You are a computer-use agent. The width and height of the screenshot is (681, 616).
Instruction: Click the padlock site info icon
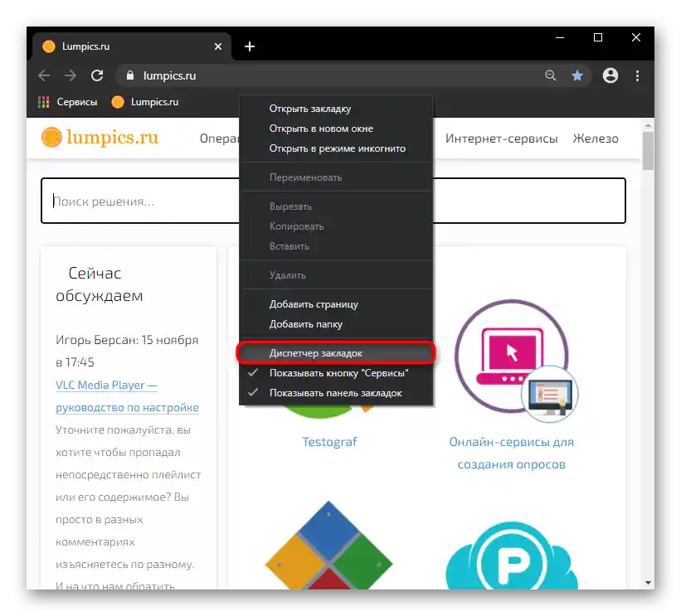130,75
